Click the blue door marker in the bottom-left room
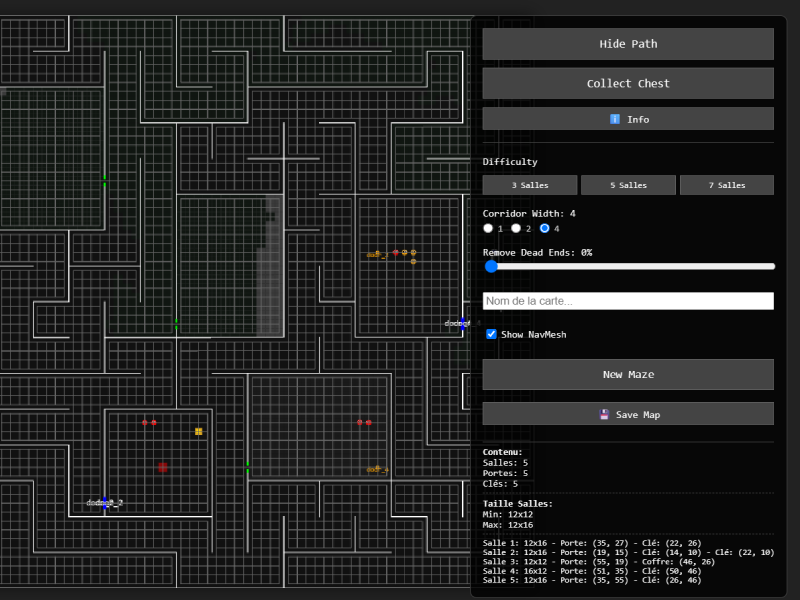 tap(105, 503)
